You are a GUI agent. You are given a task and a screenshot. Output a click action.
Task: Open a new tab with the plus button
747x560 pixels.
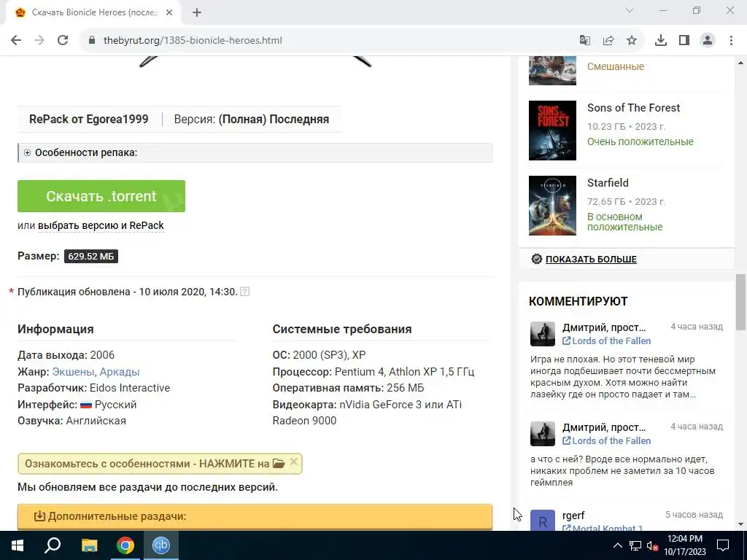[x=197, y=13]
